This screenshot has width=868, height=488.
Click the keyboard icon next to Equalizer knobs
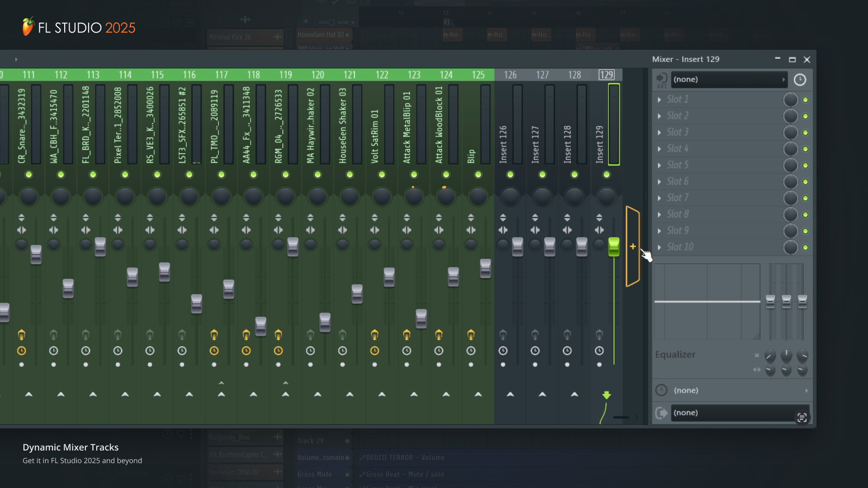pyautogui.click(x=757, y=355)
